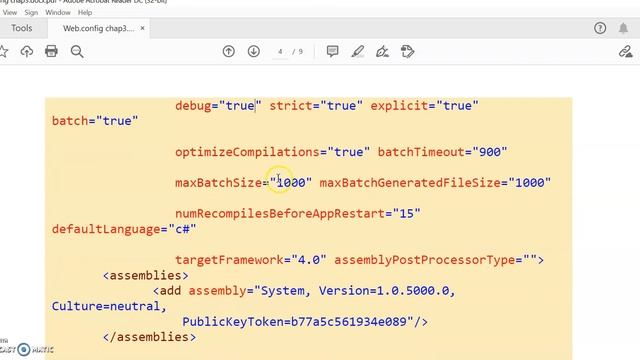Click the text optimizeCompilations="true"

click(x=272, y=152)
